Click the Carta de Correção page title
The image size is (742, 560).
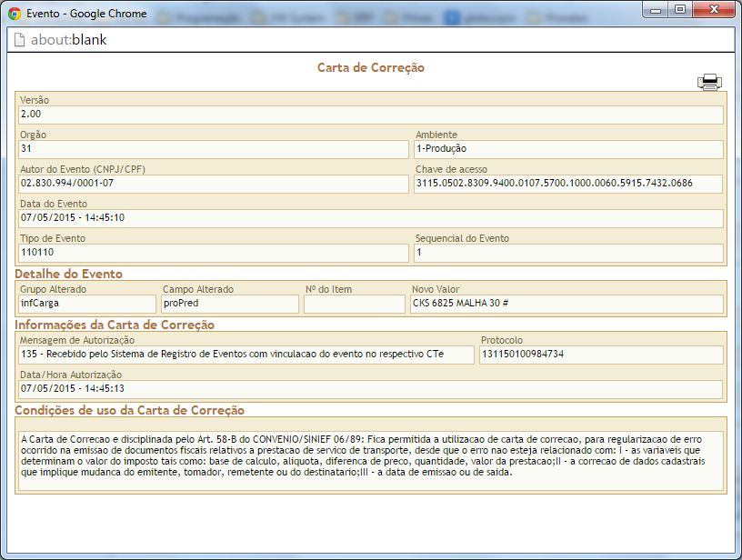pos(370,67)
